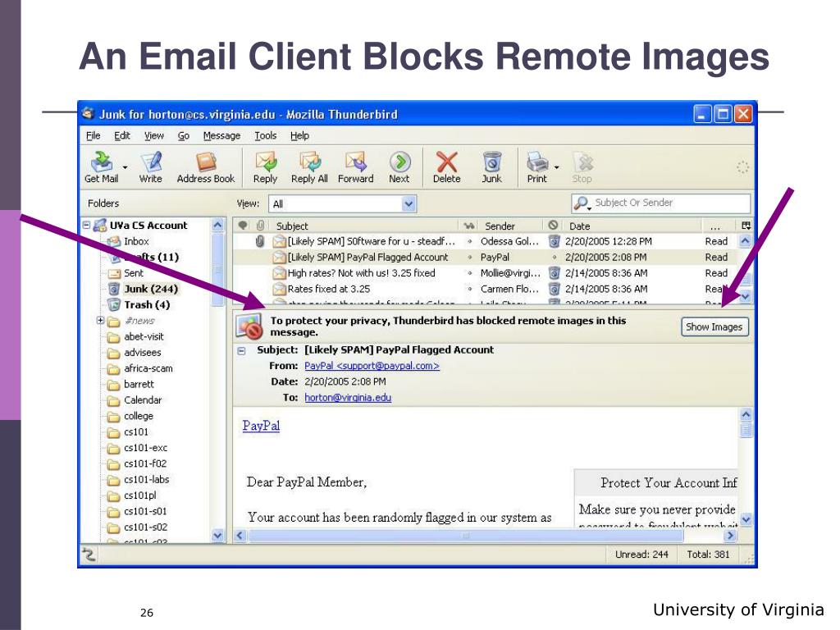Collapse the UVa CS Account tree
Screen dimensions: 840x630
pyautogui.click(x=86, y=225)
